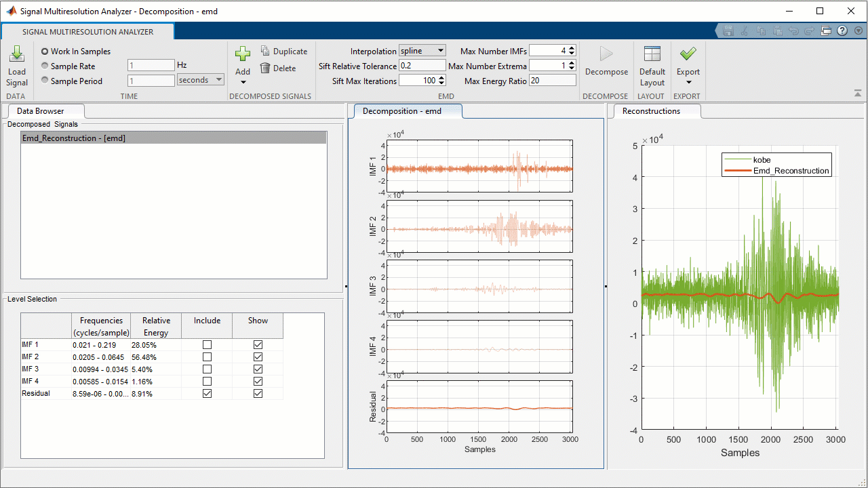This screenshot has width=868, height=488.
Task: Open Help from the quick access toolbar
Action: (x=842, y=30)
